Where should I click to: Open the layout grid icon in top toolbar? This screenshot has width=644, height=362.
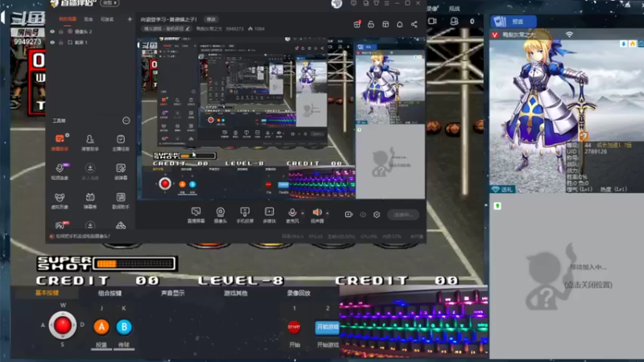pyautogui.click(x=386, y=25)
